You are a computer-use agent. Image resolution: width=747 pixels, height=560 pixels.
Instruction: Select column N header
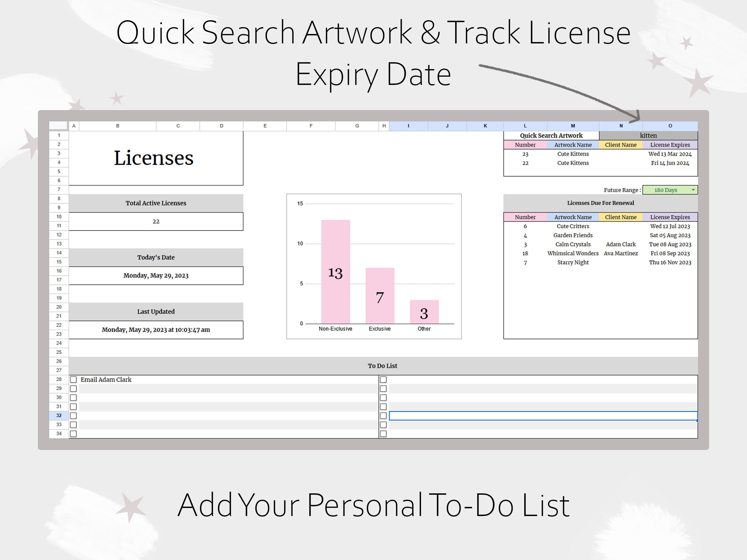click(621, 126)
